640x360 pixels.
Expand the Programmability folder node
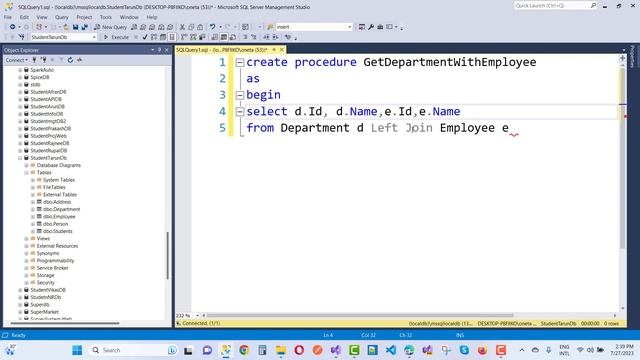point(27,261)
